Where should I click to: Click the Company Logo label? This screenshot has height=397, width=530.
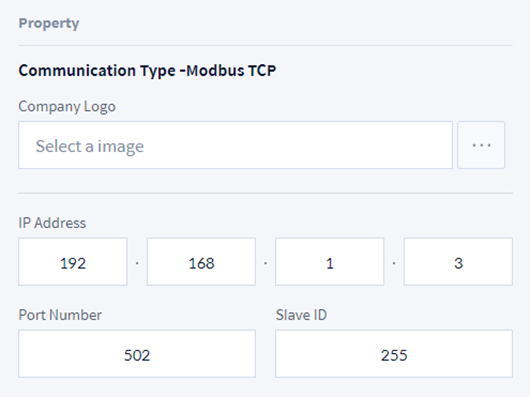click(x=67, y=107)
